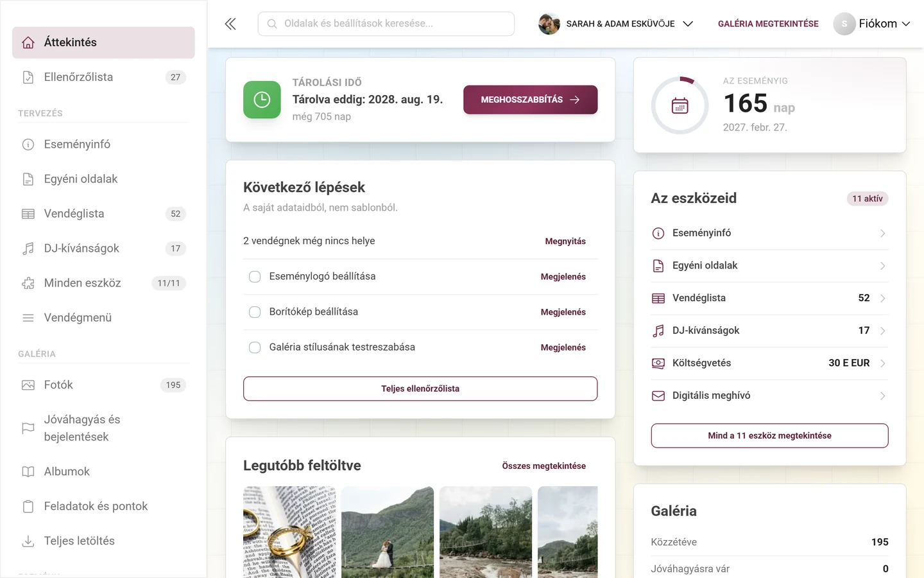Click the envelope icon beside Digitális meghívó

click(658, 396)
